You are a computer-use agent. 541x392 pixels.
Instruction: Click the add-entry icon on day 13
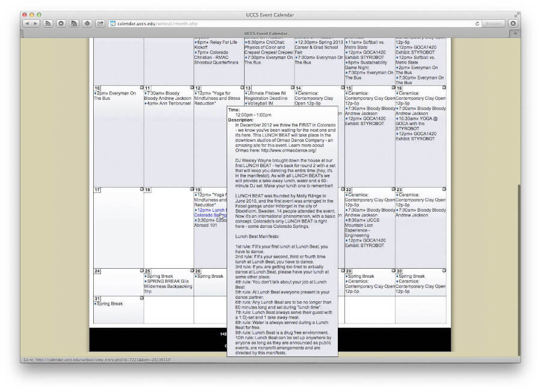click(x=293, y=88)
